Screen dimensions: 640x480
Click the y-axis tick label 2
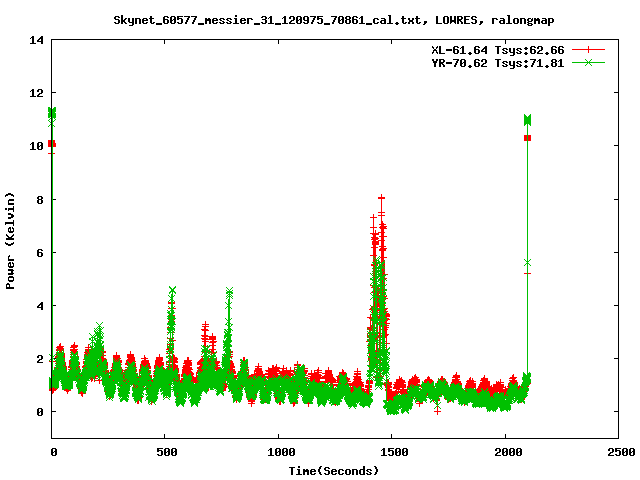40,359
